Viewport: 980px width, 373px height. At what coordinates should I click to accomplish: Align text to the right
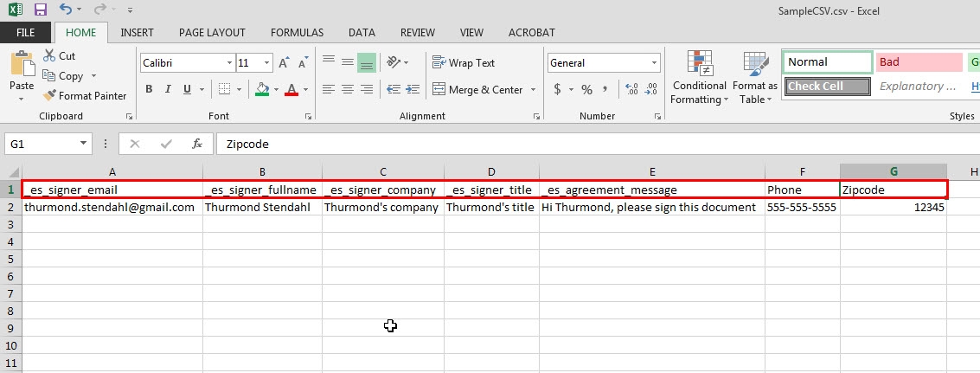click(367, 89)
